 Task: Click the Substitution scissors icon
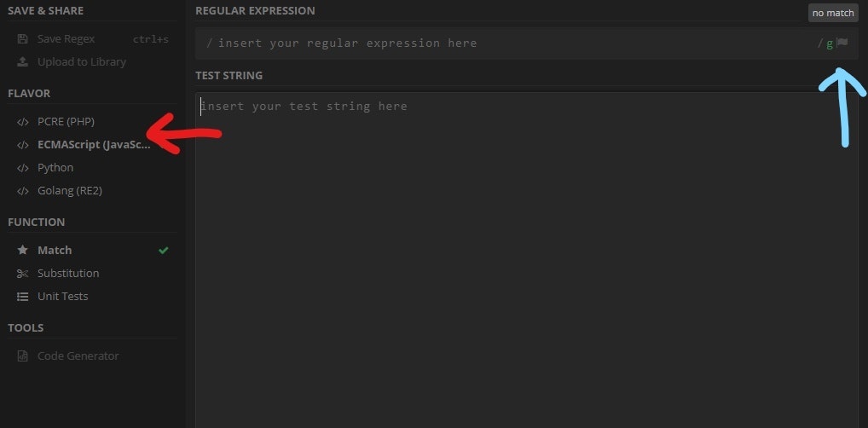pos(22,274)
